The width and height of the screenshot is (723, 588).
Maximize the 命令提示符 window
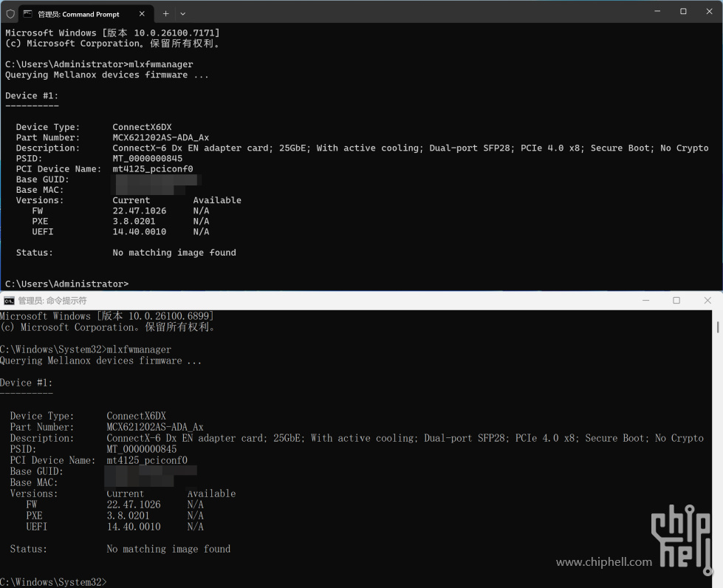tap(676, 301)
